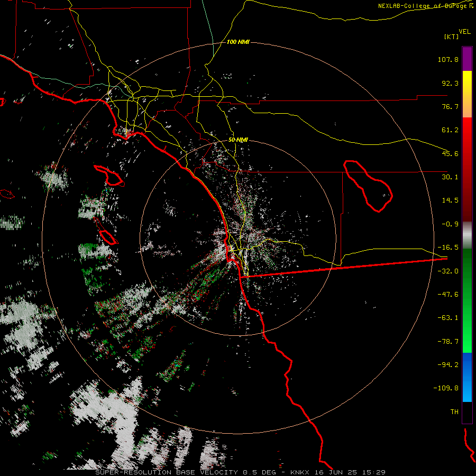The image size is (476, 476).
Task: Select the 107.8 scale value
Action: click(448, 59)
